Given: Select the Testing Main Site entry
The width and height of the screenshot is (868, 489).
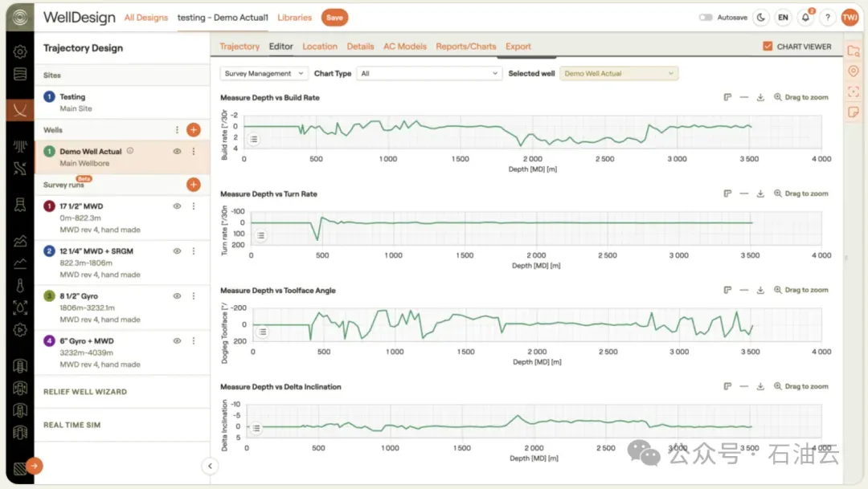Looking at the screenshot, I should coord(122,102).
